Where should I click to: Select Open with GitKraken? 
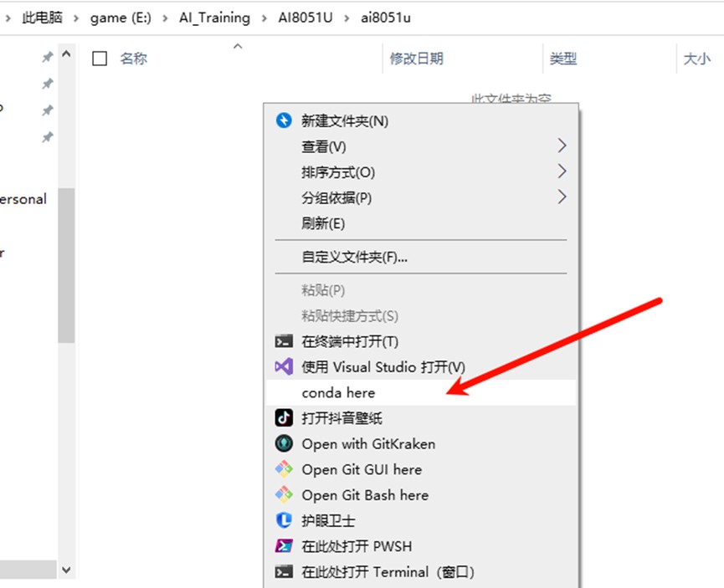point(421,444)
